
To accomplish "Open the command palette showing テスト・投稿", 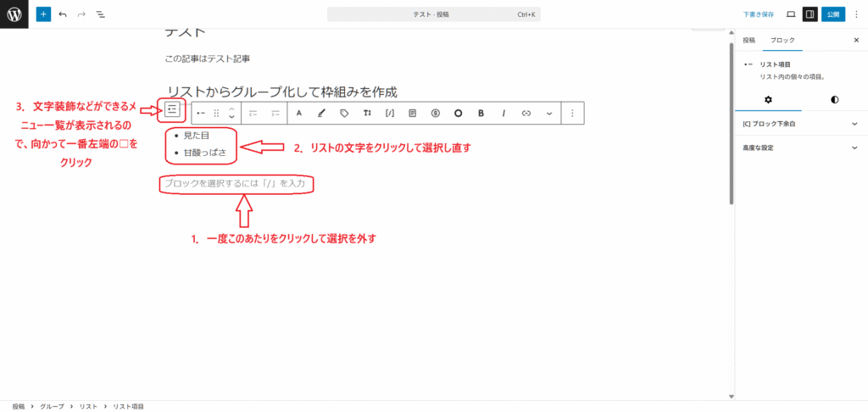I will 433,14.
